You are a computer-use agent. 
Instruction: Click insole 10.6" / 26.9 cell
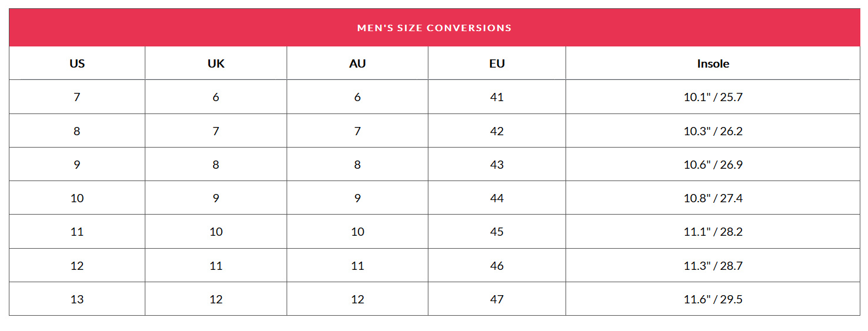pos(713,165)
